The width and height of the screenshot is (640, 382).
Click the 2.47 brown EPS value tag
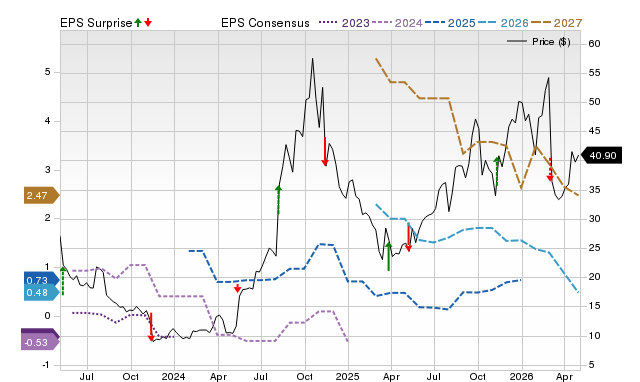[x=42, y=195]
